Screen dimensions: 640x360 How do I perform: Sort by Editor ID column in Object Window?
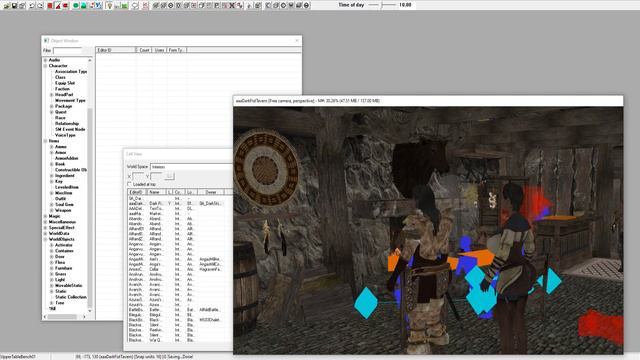[x=116, y=50]
